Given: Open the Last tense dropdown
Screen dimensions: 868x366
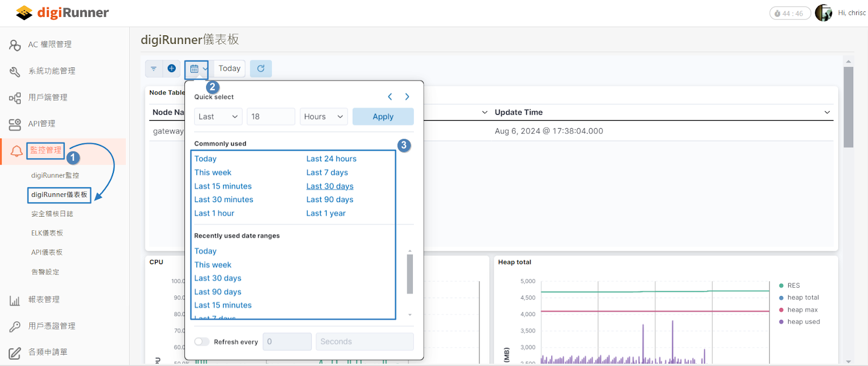Looking at the screenshot, I should click(x=218, y=117).
